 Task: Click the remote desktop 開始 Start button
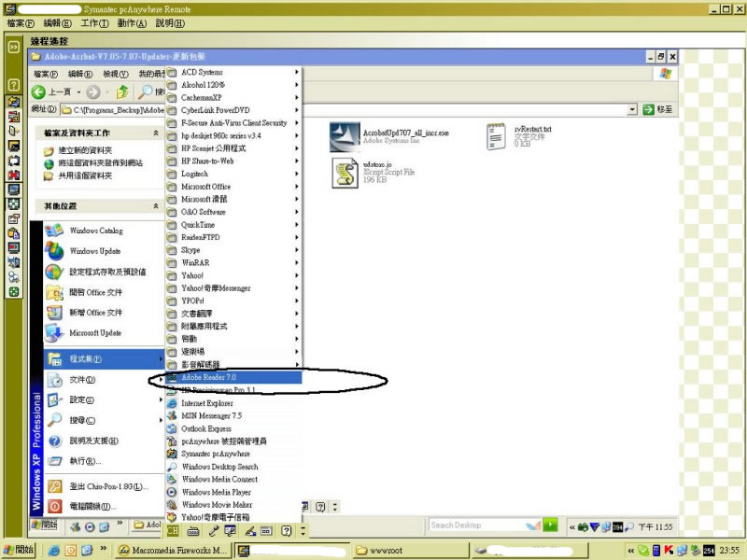[44, 525]
